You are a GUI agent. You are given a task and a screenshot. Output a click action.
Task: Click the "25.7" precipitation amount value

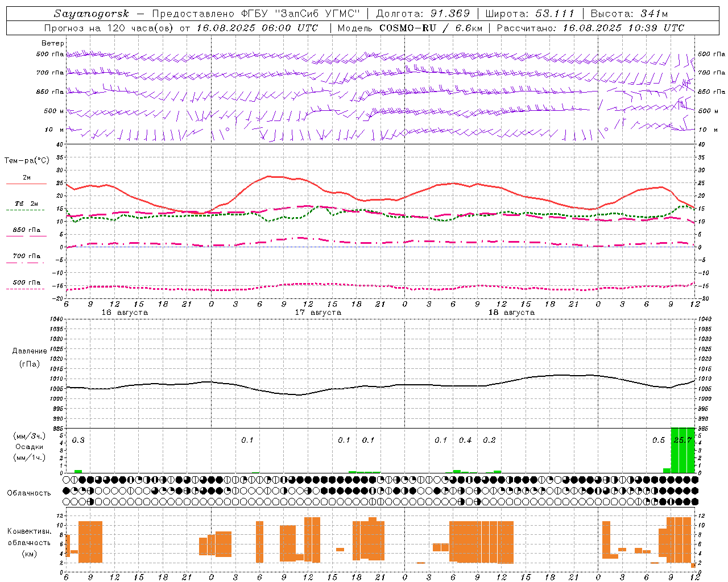pyautogui.click(x=682, y=440)
